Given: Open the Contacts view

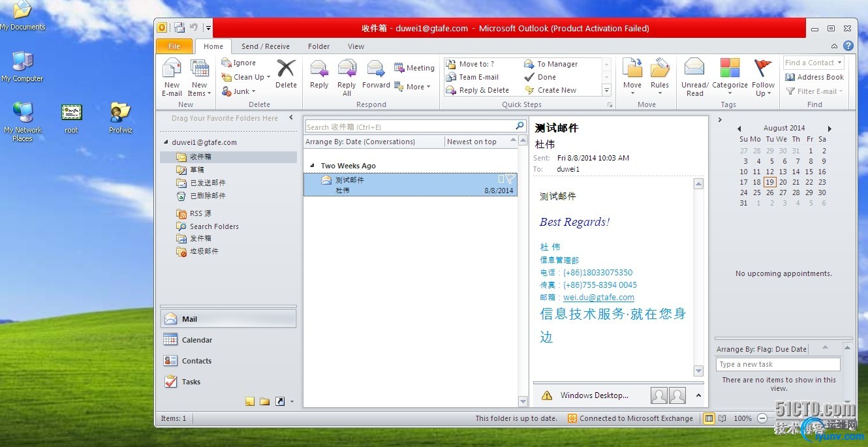Looking at the screenshot, I should (x=228, y=360).
